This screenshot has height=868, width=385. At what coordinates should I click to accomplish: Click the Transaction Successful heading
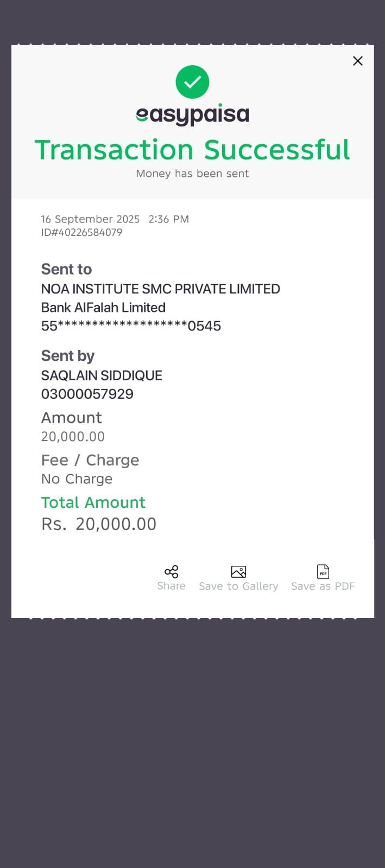(192, 150)
